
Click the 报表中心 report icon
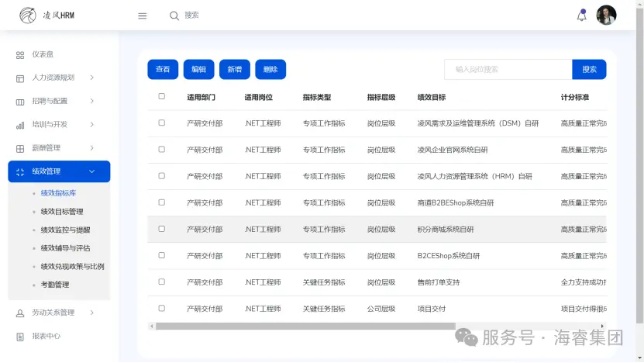tap(20, 337)
